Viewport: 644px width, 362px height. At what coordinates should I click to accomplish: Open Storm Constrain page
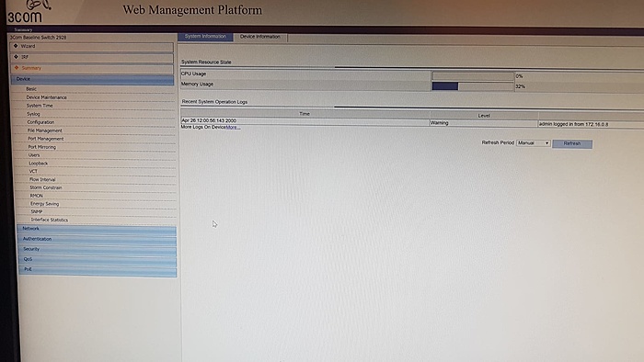coord(46,187)
